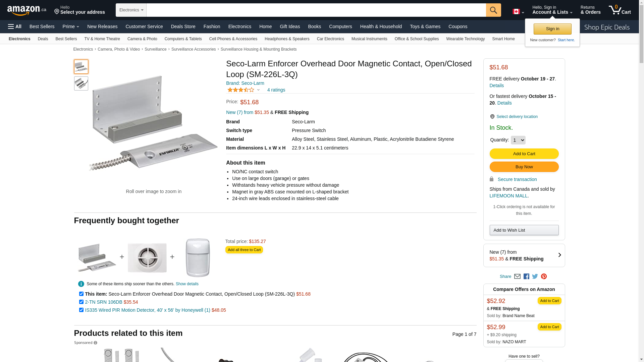Select Headphones & Speakers subcategory tab
The width and height of the screenshot is (644, 362).
[x=287, y=39]
